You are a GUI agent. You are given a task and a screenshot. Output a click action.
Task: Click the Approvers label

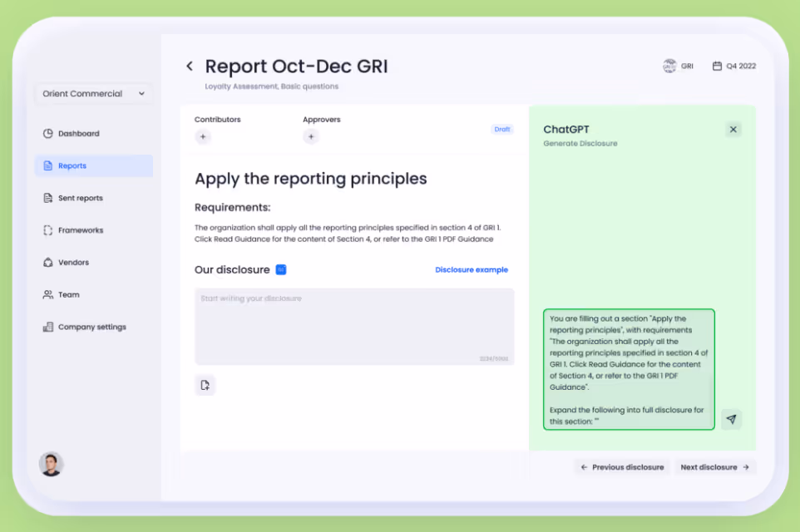click(x=322, y=120)
